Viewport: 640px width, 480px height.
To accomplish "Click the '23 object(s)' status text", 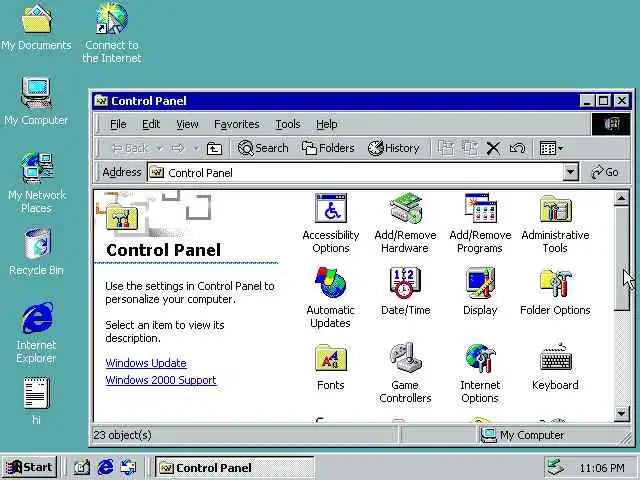I will [x=122, y=435].
